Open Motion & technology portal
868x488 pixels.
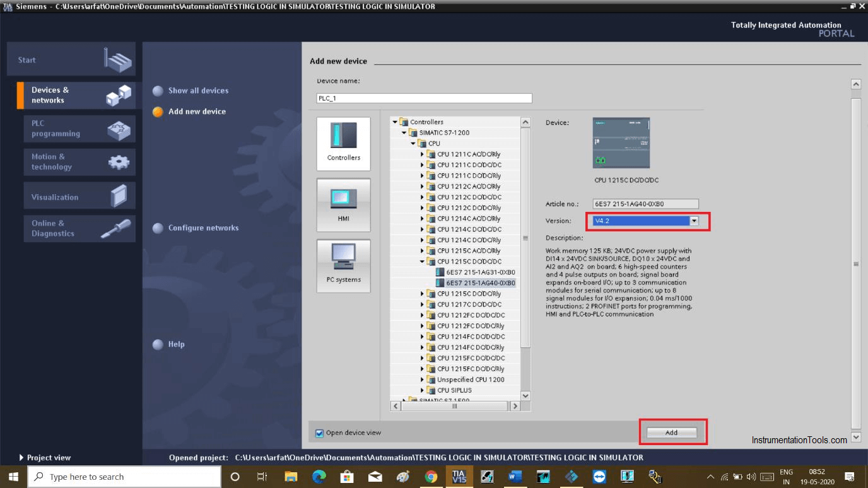click(x=79, y=162)
